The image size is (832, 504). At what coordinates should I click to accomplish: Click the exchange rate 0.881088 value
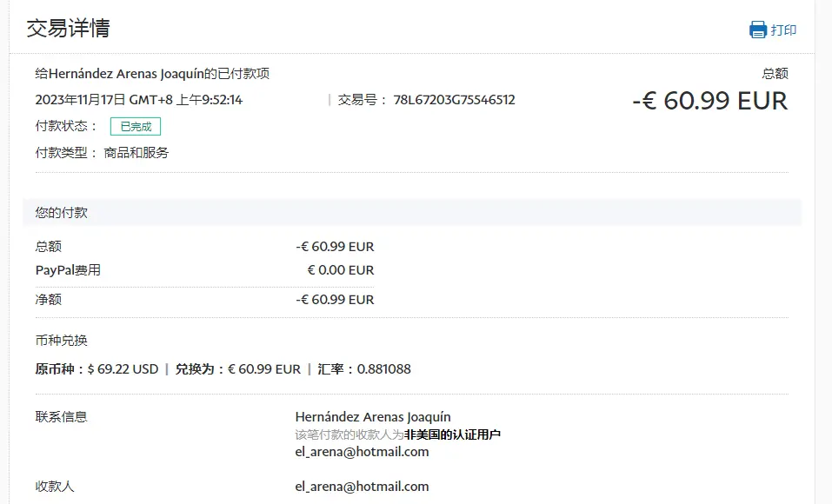pos(383,369)
